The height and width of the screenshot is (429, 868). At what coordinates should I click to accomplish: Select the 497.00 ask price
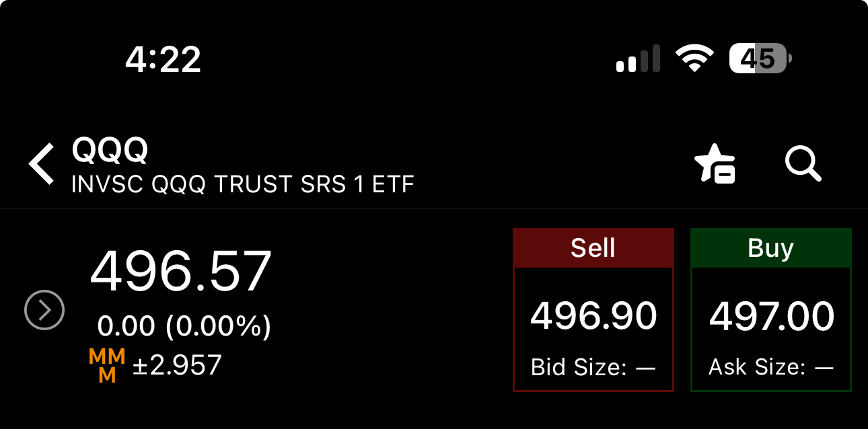(772, 316)
